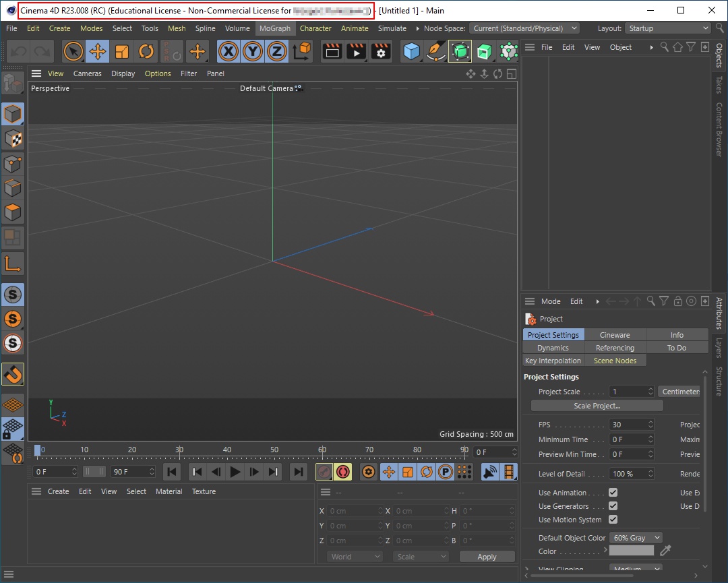
Task: Open the Key Interpolation tab
Action: point(553,361)
